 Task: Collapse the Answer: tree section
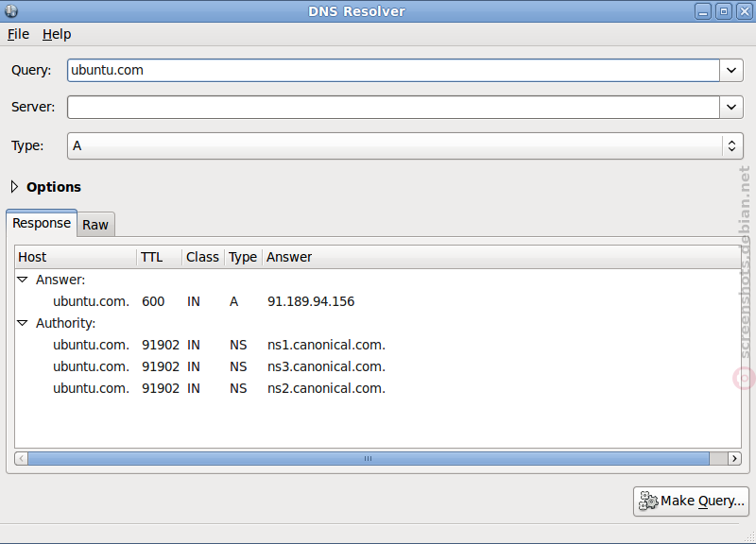[22, 280]
